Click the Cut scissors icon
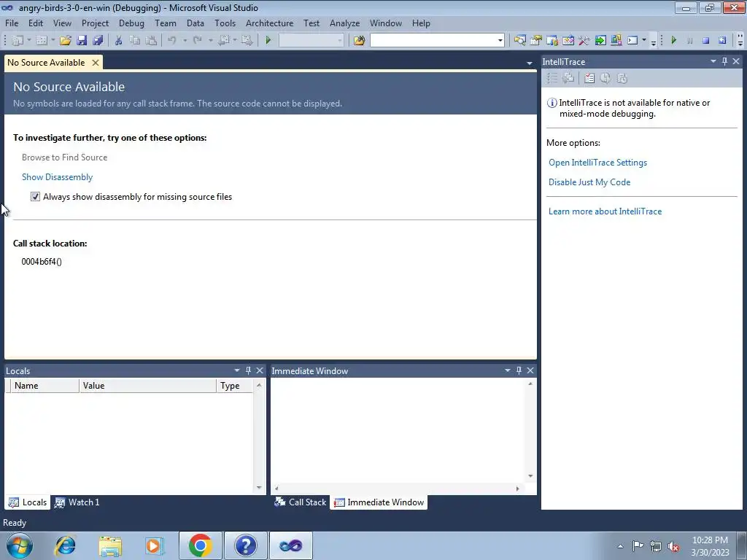The width and height of the screenshot is (747, 560). click(119, 41)
